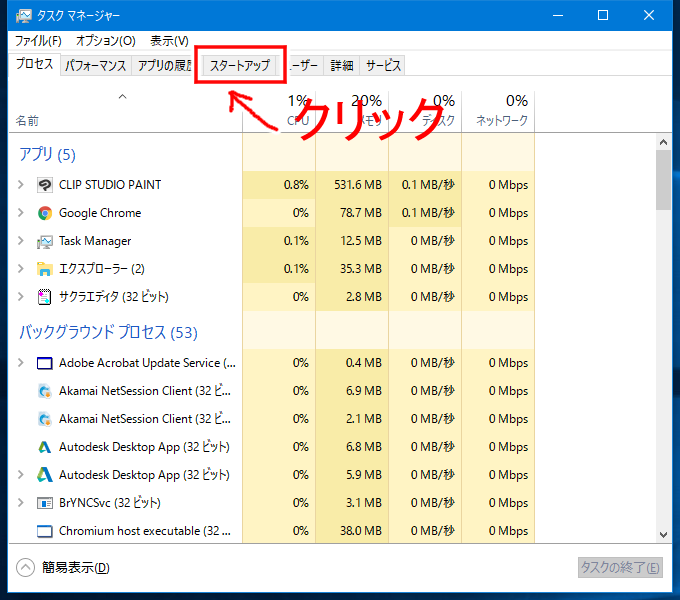Click the BrYNCSvc process icon
The width and height of the screenshot is (680, 600).
pyautogui.click(x=44, y=503)
